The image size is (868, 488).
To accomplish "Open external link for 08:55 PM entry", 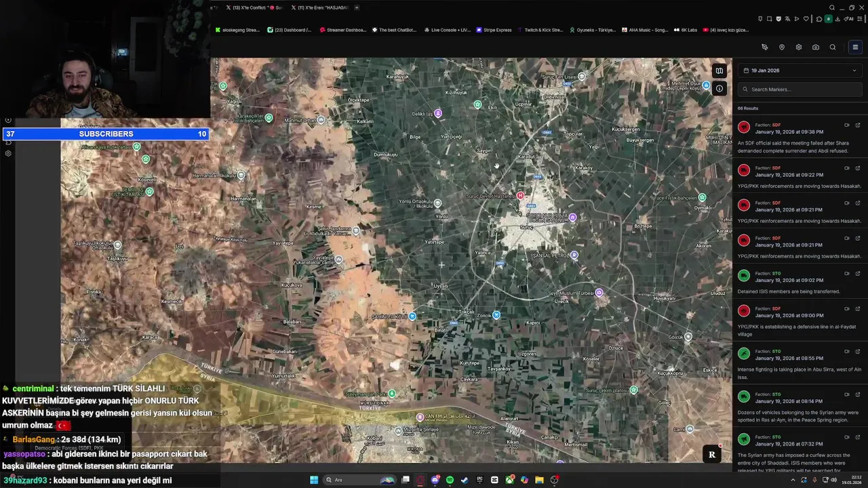I will [858, 351].
